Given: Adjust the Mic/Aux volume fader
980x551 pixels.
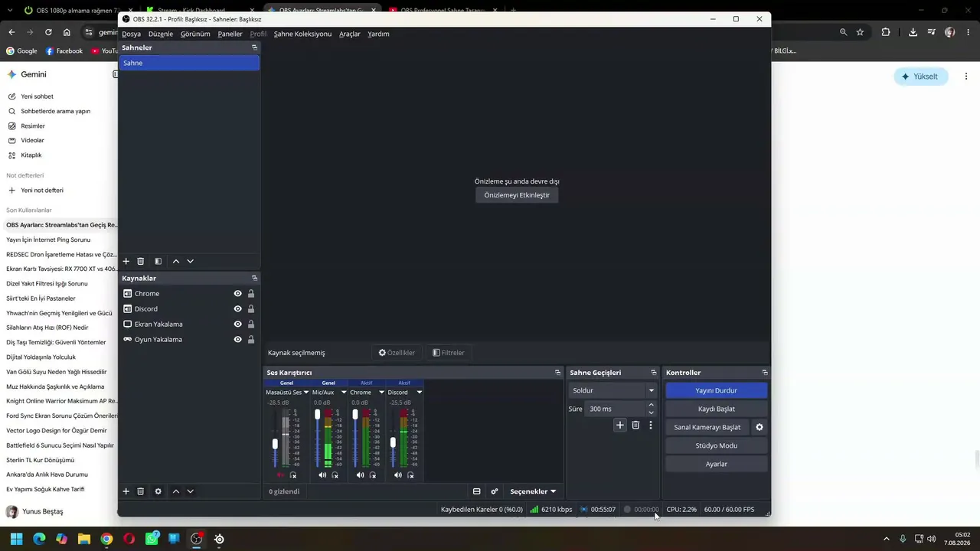Looking at the screenshot, I should coord(317,415).
